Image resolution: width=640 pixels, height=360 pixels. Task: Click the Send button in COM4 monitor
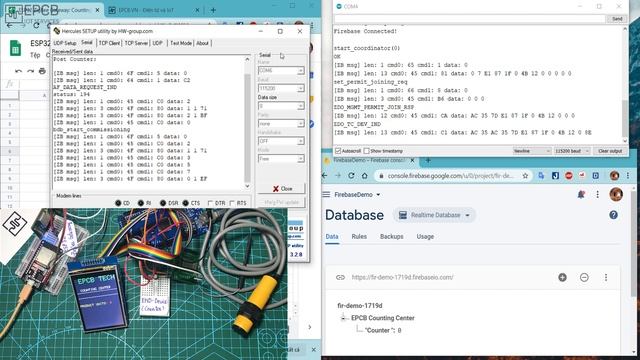[x=617, y=19]
